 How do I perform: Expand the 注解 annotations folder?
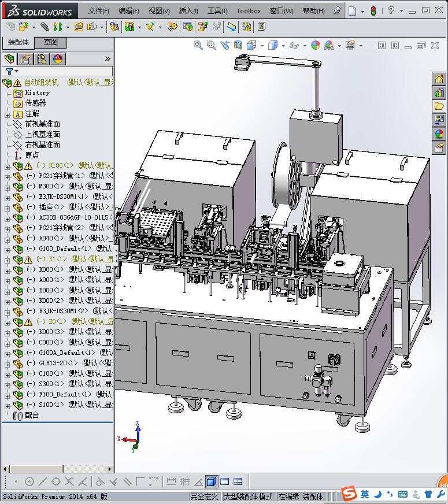pyautogui.click(x=7, y=115)
